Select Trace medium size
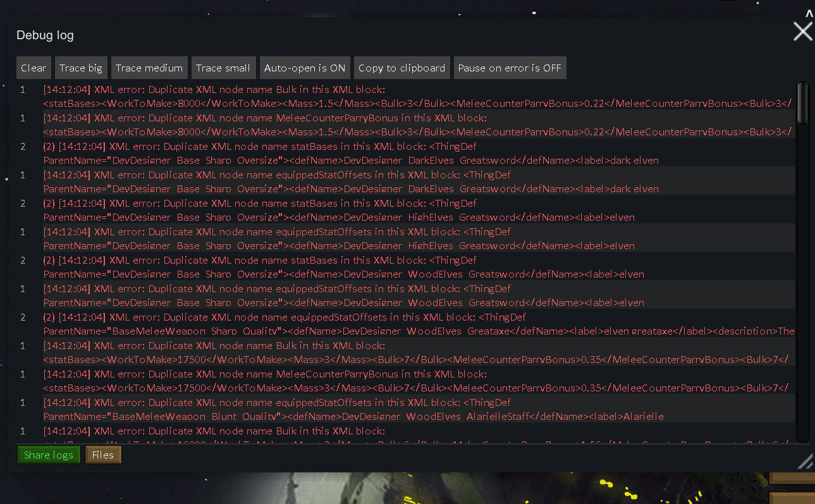This screenshot has height=504, width=815. click(x=149, y=68)
